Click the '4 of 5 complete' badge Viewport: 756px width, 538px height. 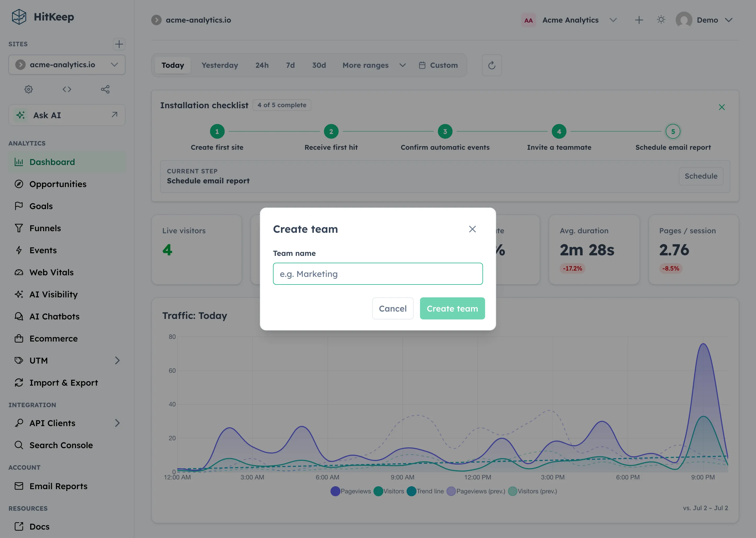(x=282, y=105)
